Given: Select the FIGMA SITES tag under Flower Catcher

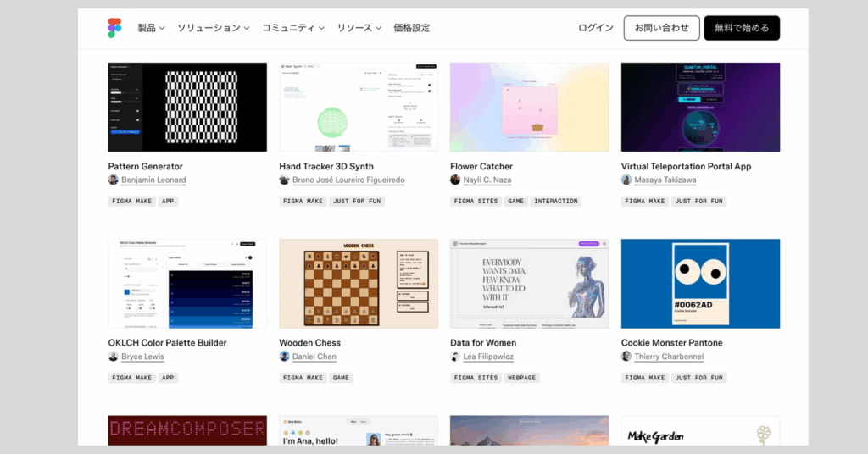Looking at the screenshot, I should tap(476, 202).
